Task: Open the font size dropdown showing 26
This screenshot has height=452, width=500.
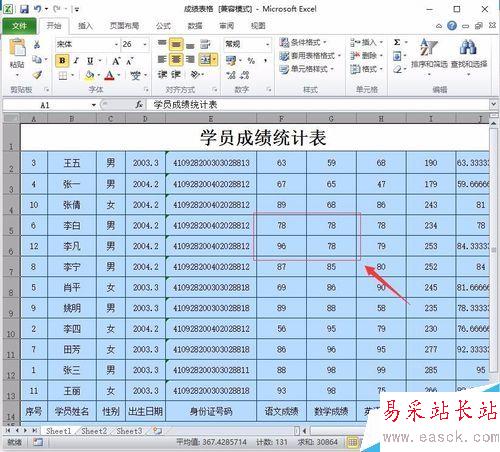Action: click(145, 44)
